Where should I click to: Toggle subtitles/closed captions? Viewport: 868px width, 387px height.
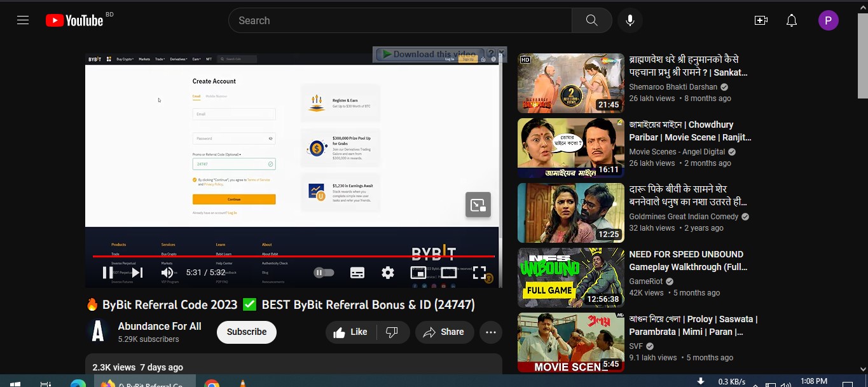[x=357, y=273]
